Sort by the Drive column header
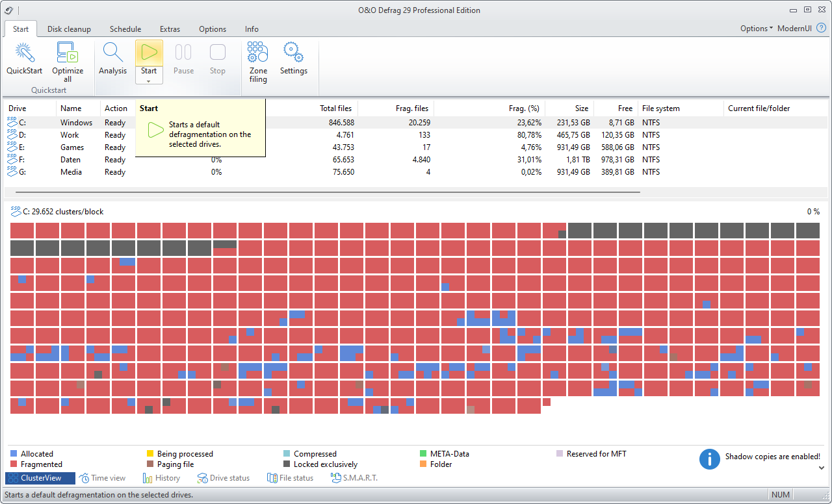This screenshot has height=504, width=832. [x=31, y=108]
